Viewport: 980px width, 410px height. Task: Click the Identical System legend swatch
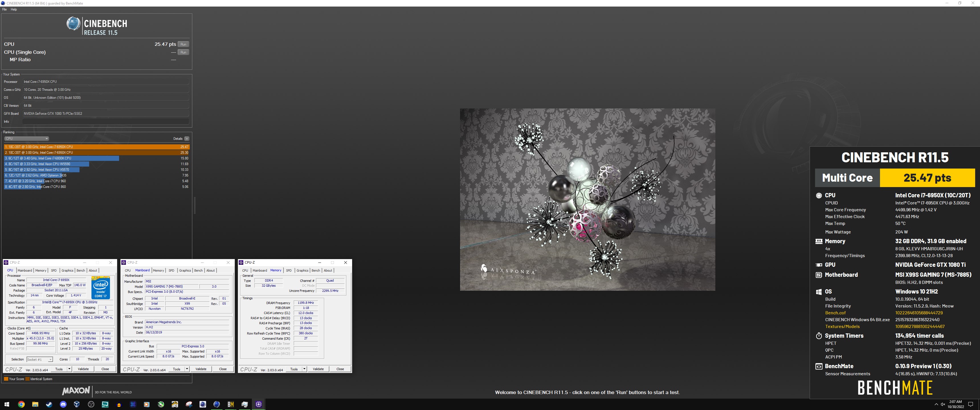(x=27, y=379)
